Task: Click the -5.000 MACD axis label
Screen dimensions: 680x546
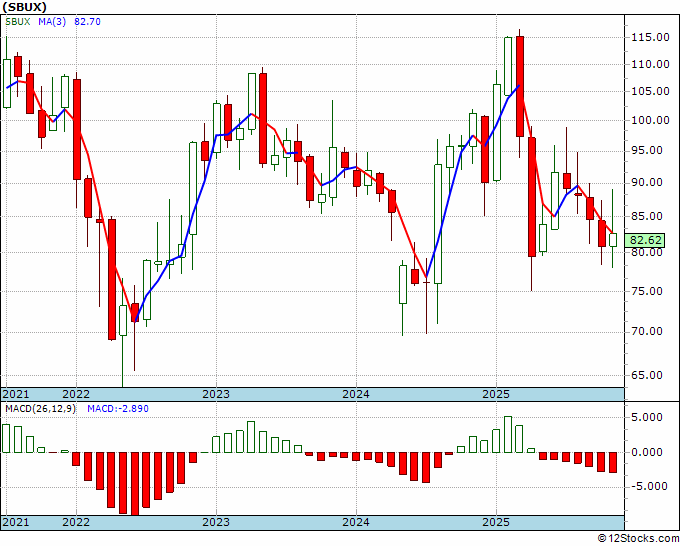Action: tap(647, 486)
